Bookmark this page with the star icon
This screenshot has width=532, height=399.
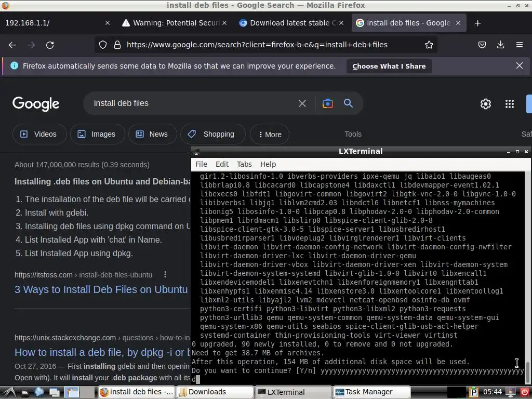coord(429,45)
